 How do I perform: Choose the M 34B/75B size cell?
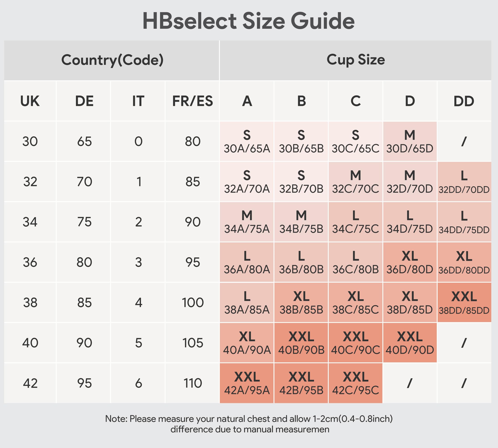301,222
